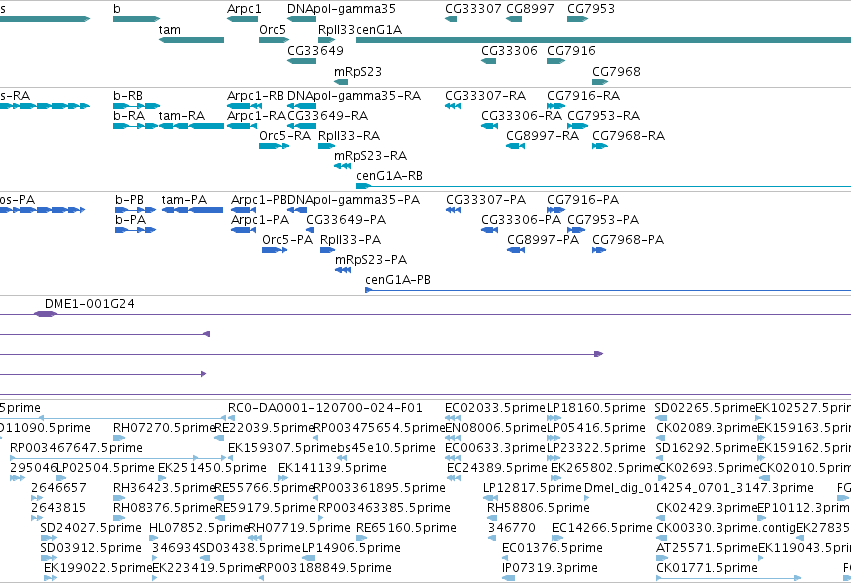The width and height of the screenshot is (851, 583).
Task: Select the CK00330.3prime.contig EST label
Action: point(726,528)
